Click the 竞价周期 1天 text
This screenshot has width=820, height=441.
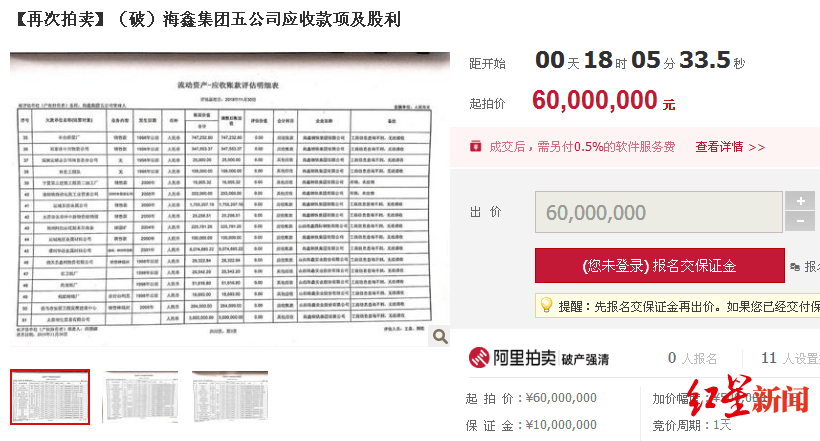tap(691, 425)
